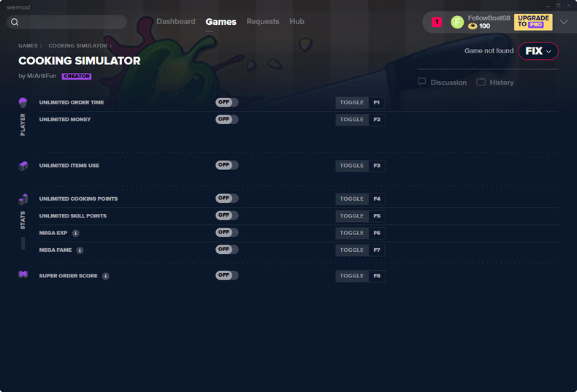Open the red notification badge
The height and width of the screenshot is (392, 577).
(437, 22)
